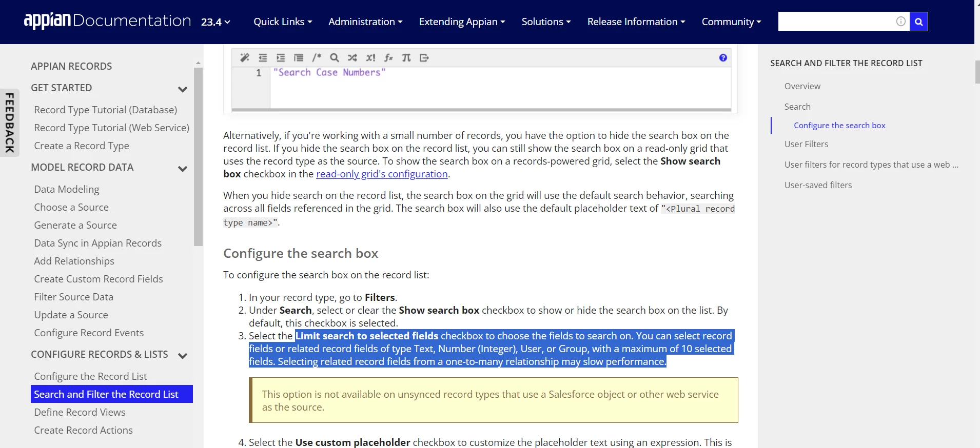The height and width of the screenshot is (448, 980).
Task: Open the FEEDBACK side tab
Action: [10, 123]
